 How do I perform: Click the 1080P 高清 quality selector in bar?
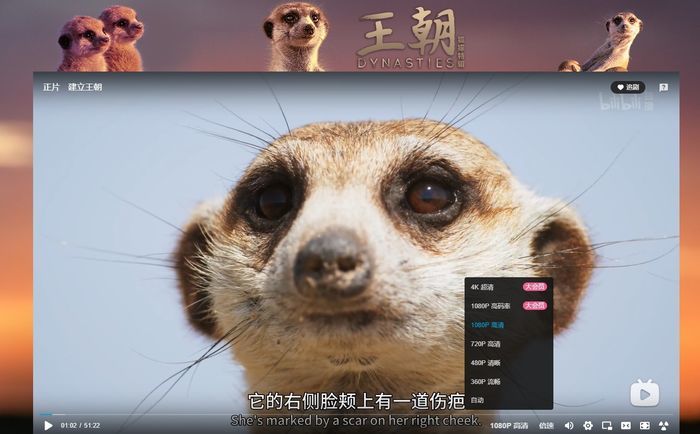tap(509, 426)
